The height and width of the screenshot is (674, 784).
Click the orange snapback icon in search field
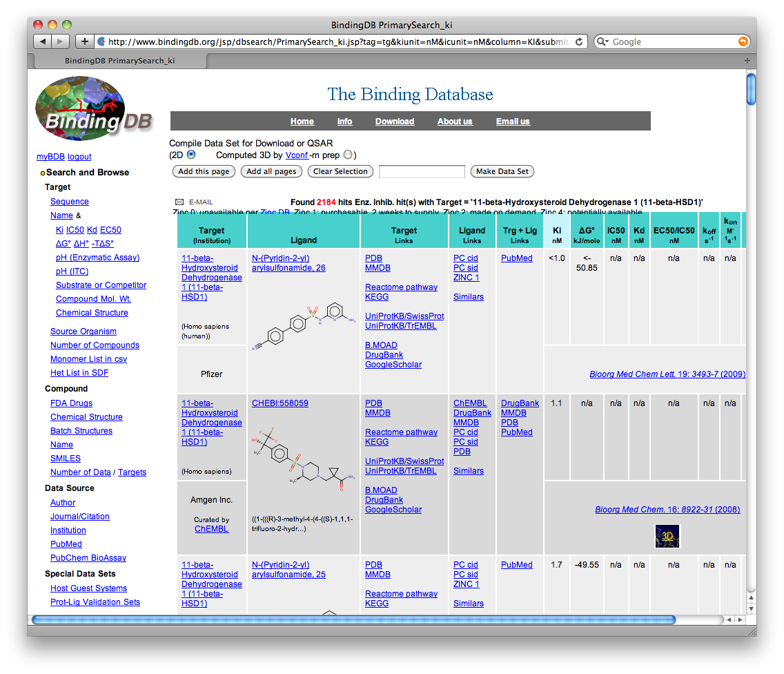tap(743, 41)
